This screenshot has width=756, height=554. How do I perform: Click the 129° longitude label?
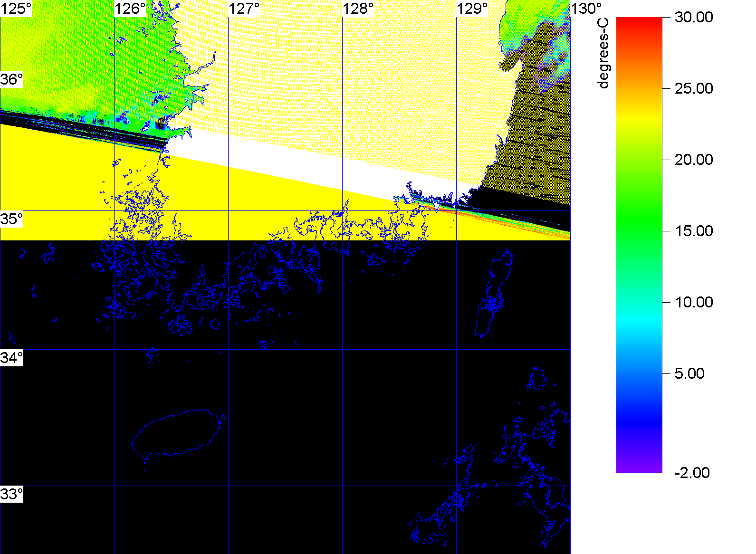pos(472,9)
